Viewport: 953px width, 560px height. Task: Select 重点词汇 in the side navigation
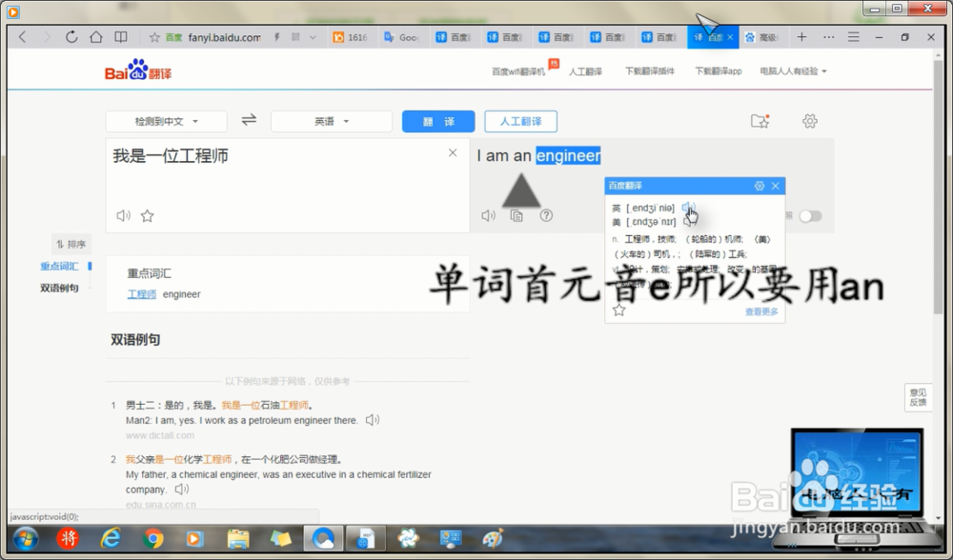point(59,266)
